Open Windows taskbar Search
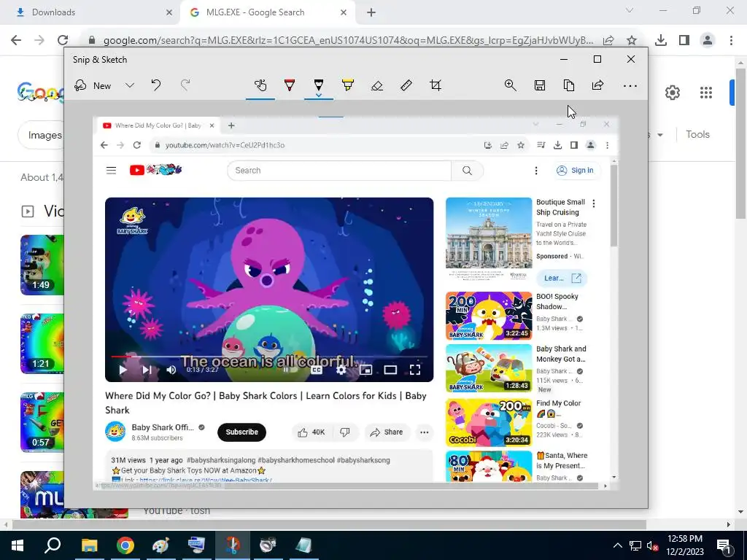Viewport: 747px width, 560px height. pyautogui.click(x=53, y=545)
